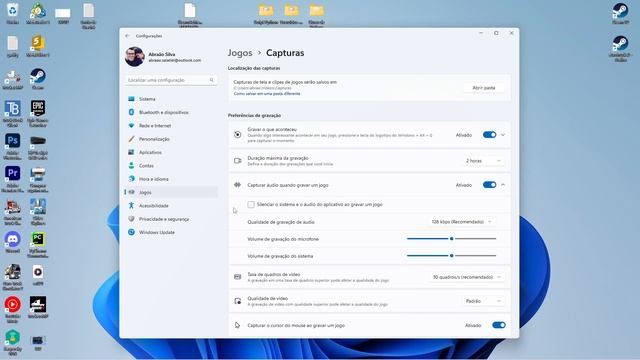This screenshot has height=360, width=640.
Task: Click the Jogos controller icon in sidebar
Action: (131, 192)
